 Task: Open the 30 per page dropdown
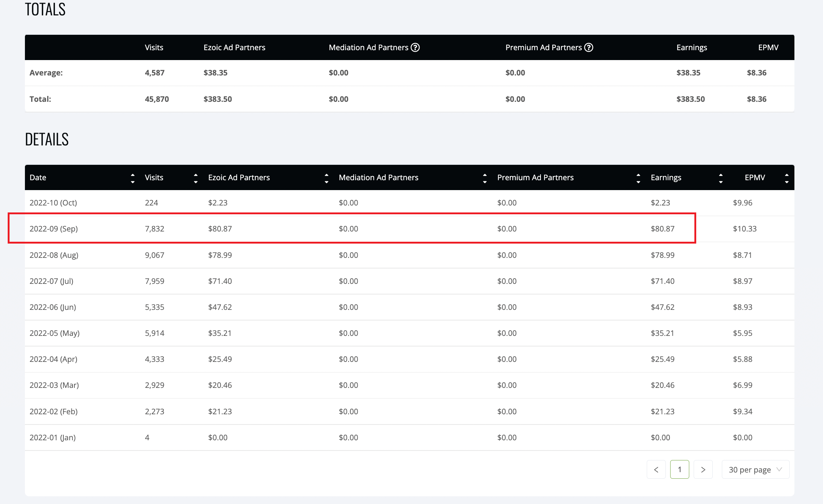pos(756,470)
